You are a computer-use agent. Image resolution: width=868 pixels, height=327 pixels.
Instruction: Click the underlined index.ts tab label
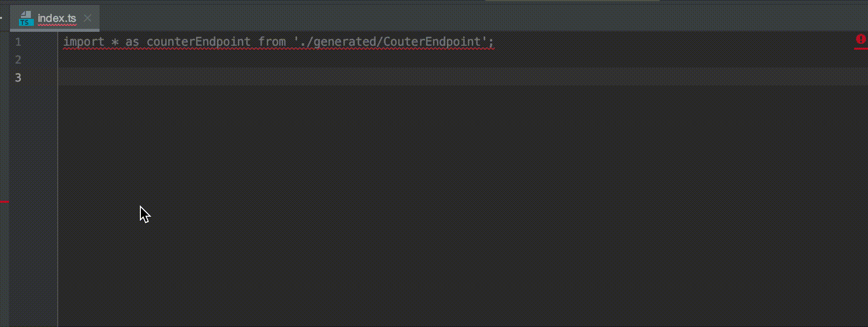57,18
